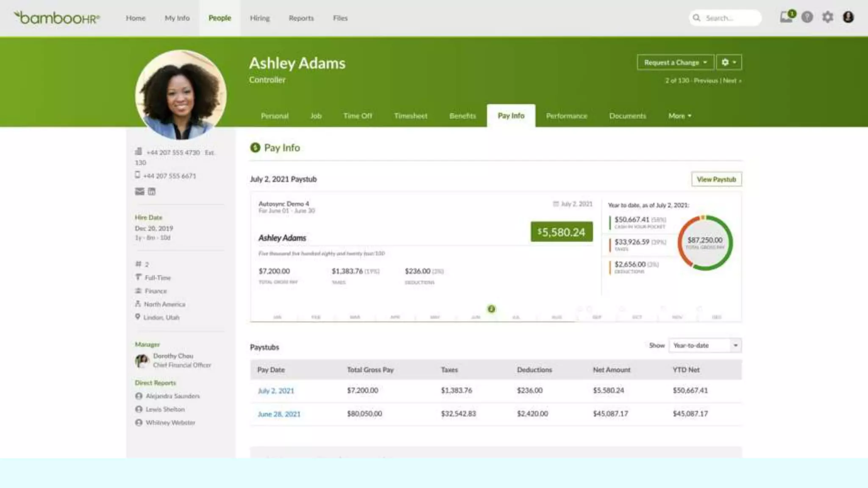Click the View Paystub button
The width and height of the screenshot is (868, 488).
pyautogui.click(x=716, y=179)
